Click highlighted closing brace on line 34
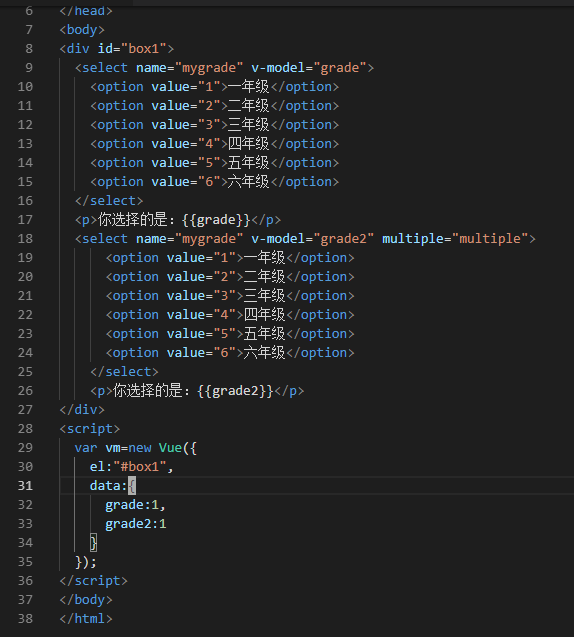Viewport: 574px width, 637px height. point(93,543)
